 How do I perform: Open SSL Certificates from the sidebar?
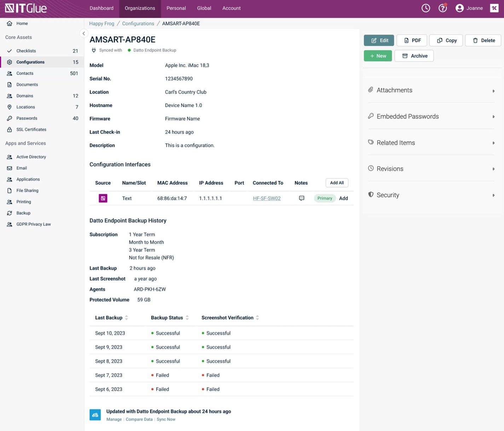[31, 129]
